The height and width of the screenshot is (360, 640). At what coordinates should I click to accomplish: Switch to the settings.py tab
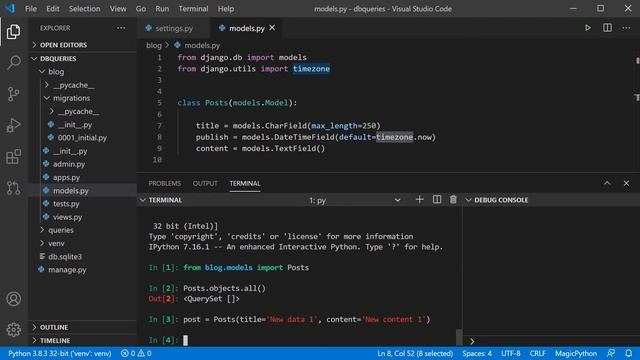174,28
